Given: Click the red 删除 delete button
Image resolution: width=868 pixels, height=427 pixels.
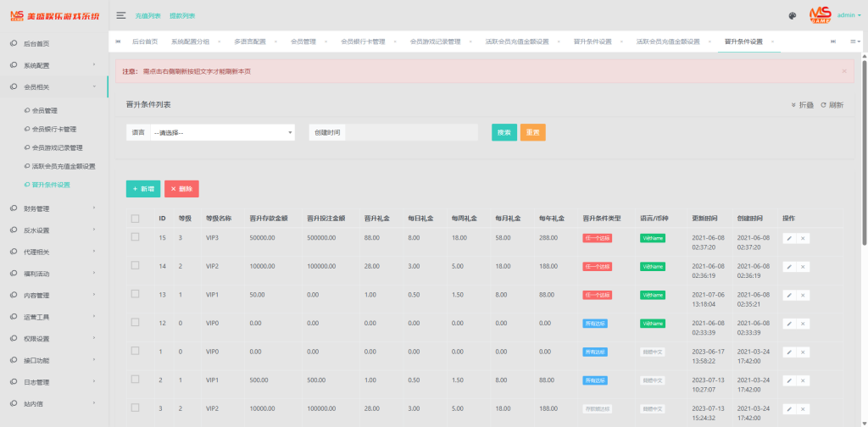Looking at the screenshot, I should pyautogui.click(x=181, y=189).
